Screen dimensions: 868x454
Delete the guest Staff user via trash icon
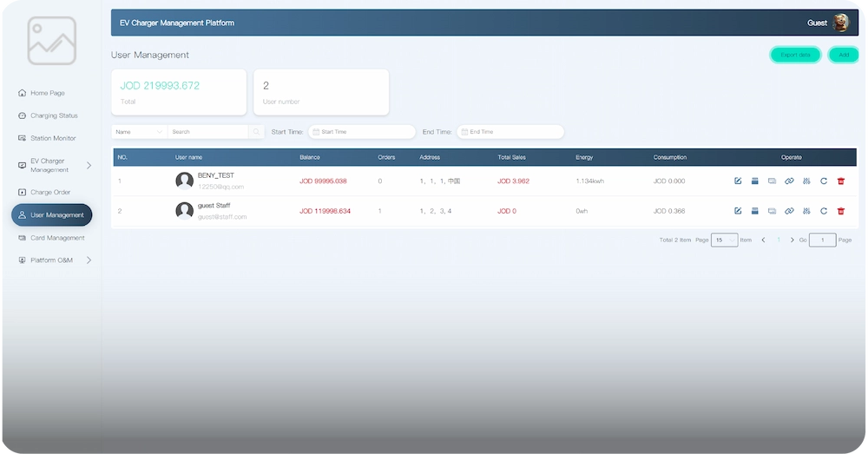click(840, 211)
